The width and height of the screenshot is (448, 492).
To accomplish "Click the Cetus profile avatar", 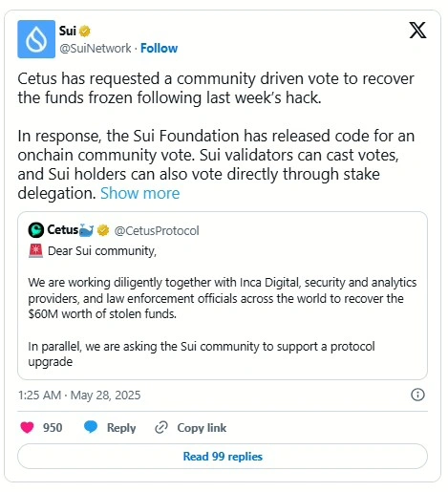I will point(36,230).
